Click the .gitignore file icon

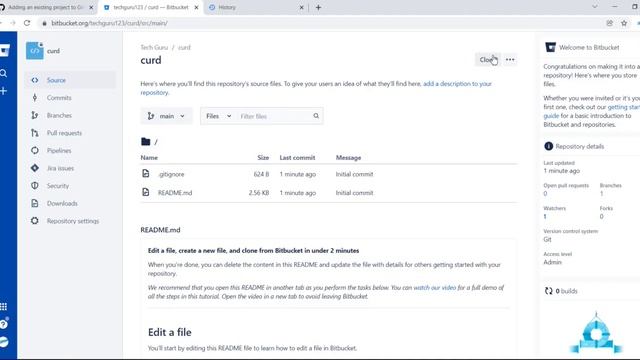[x=146, y=173]
